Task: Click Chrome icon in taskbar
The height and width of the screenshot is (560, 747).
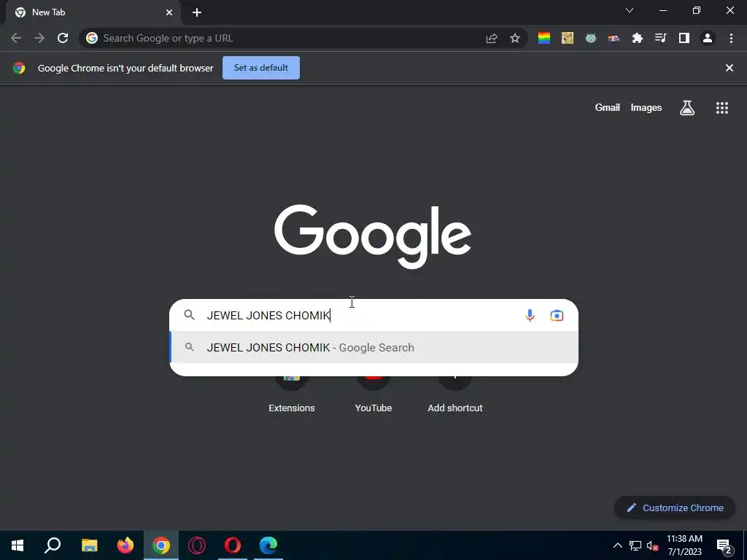Action: tap(161, 545)
